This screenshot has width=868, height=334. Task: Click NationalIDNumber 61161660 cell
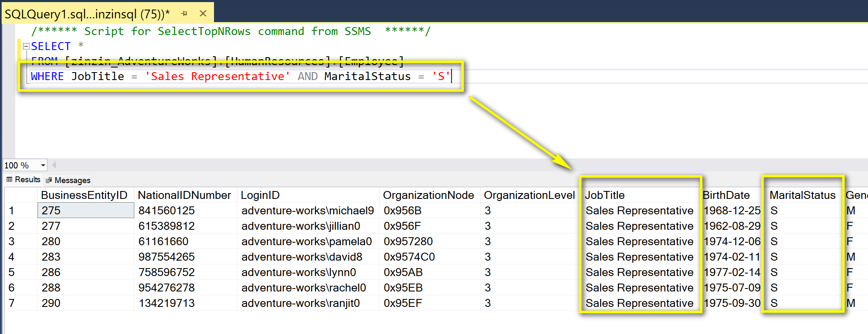click(x=186, y=241)
